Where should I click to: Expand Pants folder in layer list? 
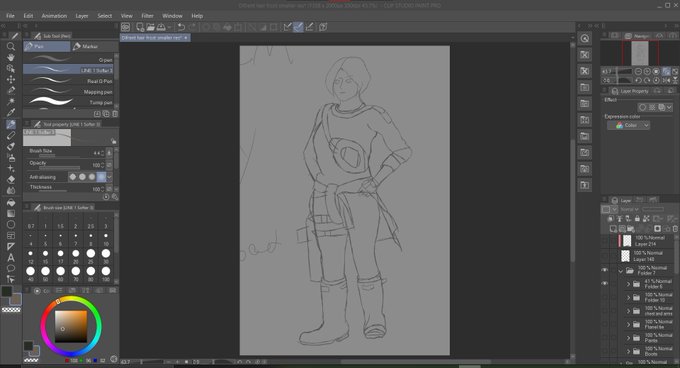coord(628,338)
